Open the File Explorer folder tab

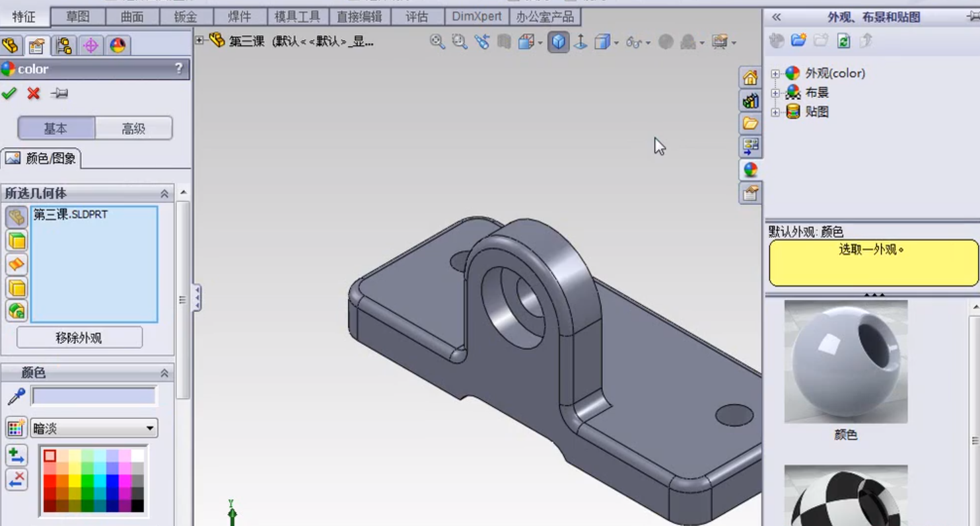pos(750,124)
